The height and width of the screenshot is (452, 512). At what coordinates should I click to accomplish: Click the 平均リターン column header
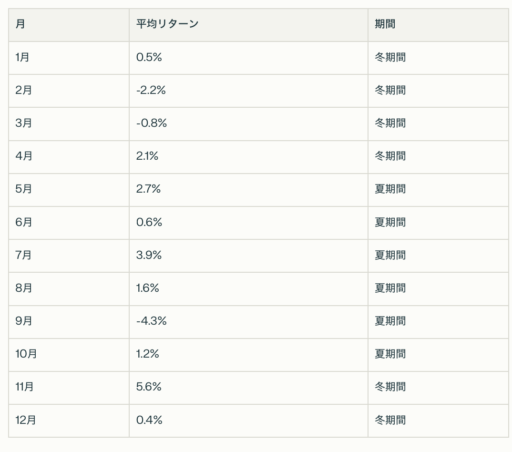coord(249,25)
